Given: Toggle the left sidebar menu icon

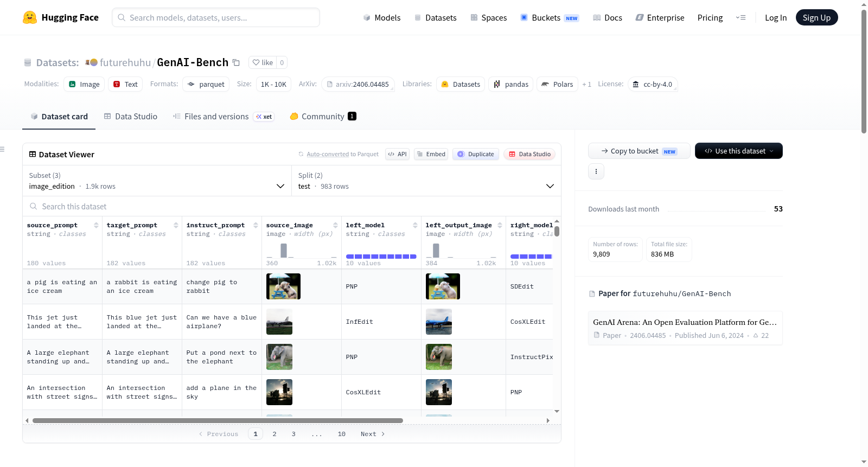Looking at the screenshot, I should tap(3, 149).
